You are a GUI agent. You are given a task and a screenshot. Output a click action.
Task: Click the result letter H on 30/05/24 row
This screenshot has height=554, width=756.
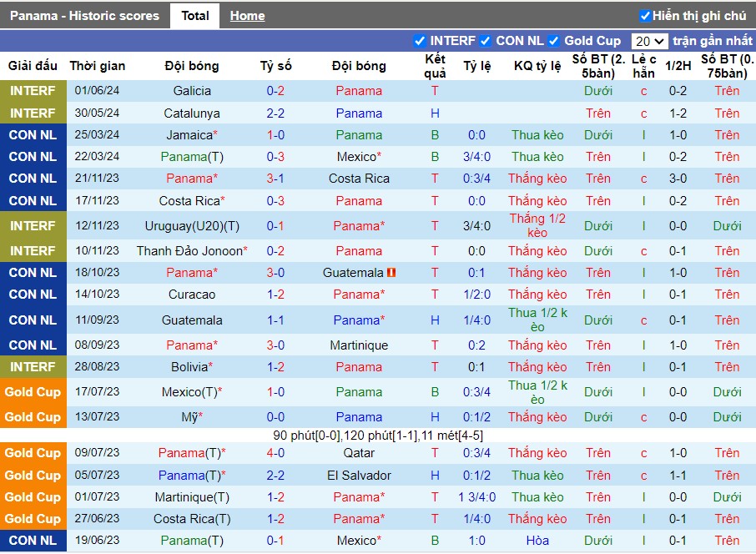pyautogui.click(x=435, y=113)
